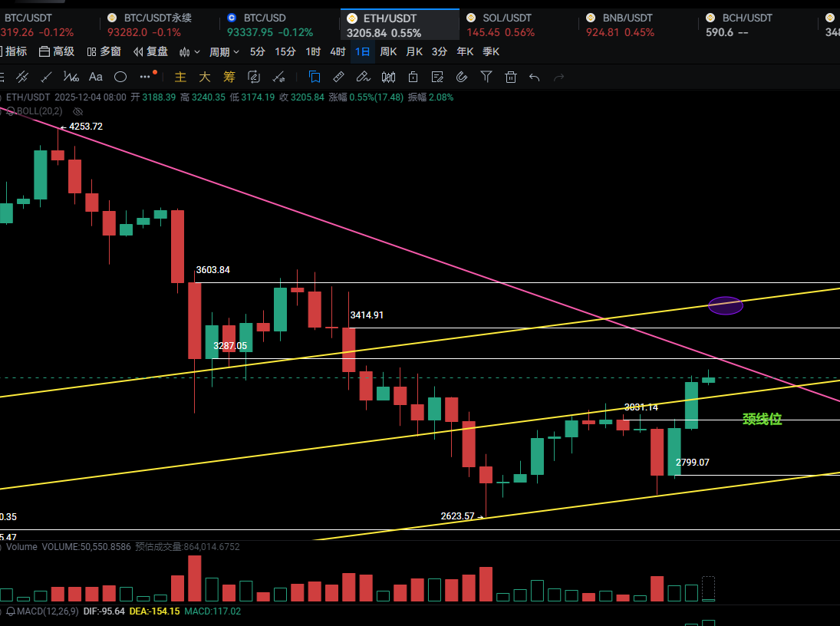Select the ruler measurement tool
This screenshot has height=626, width=840.
(338, 77)
